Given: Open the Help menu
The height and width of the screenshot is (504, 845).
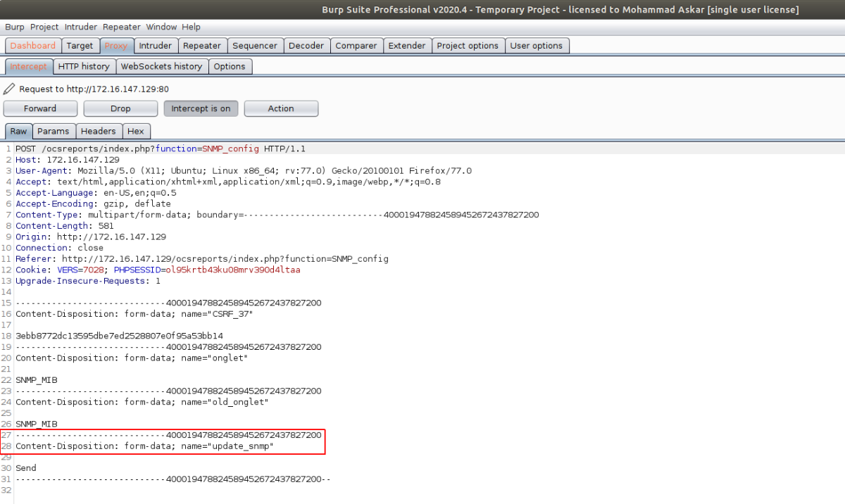Looking at the screenshot, I should coord(191,27).
